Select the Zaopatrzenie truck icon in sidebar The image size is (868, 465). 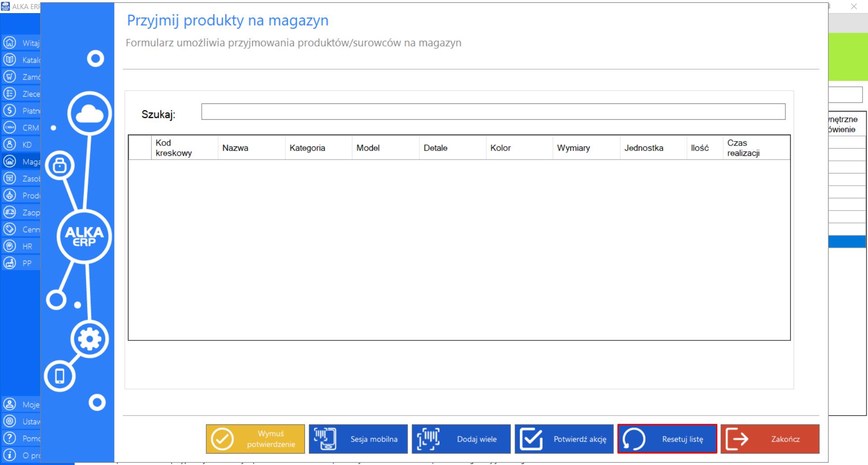pyautogui.click(x=9, y=212)
